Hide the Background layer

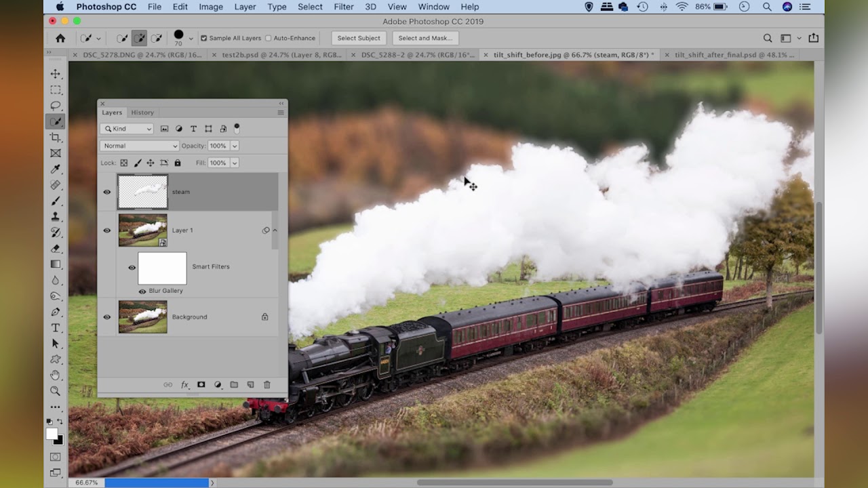[x=106, y=317]
